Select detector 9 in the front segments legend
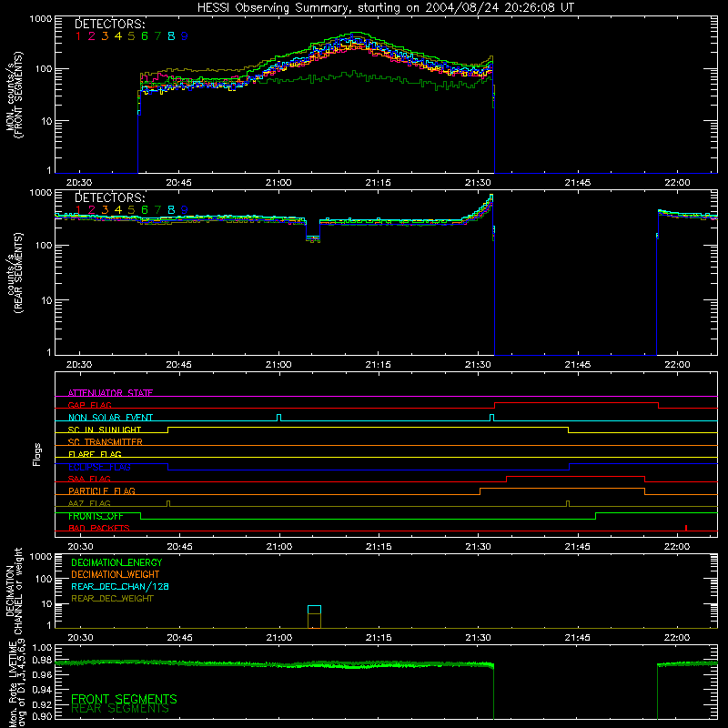This screenshot has width=728, height=728. pyautogui.click(x=185, y=36)
